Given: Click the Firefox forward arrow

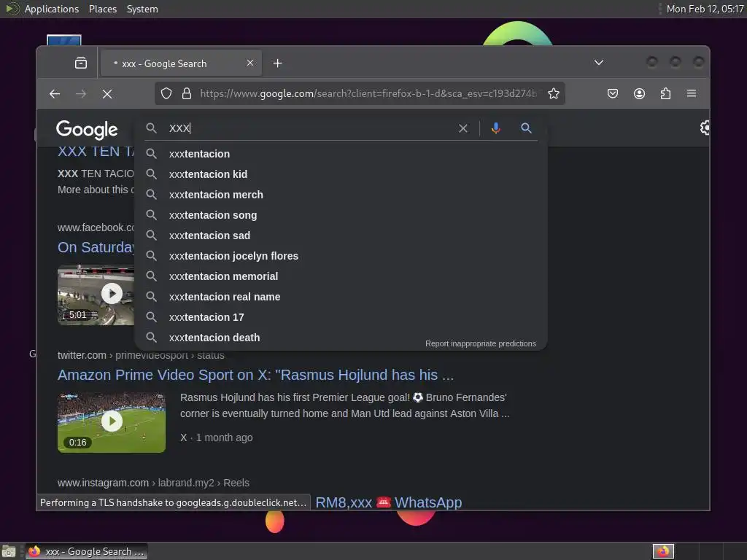Looking at the screenshot, I should pyautogui.click(x=81, y=94).
